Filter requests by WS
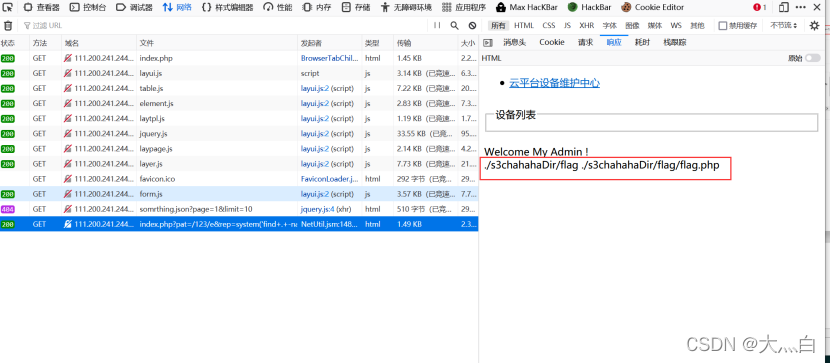Viewport: 830px width, 363px height. click(x=676, y=25)
